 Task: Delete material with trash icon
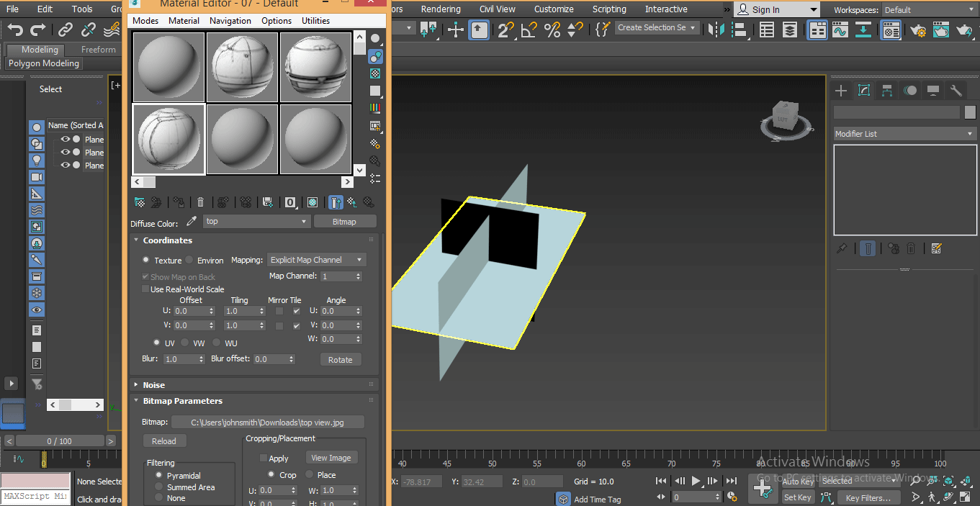click(201, 203)
